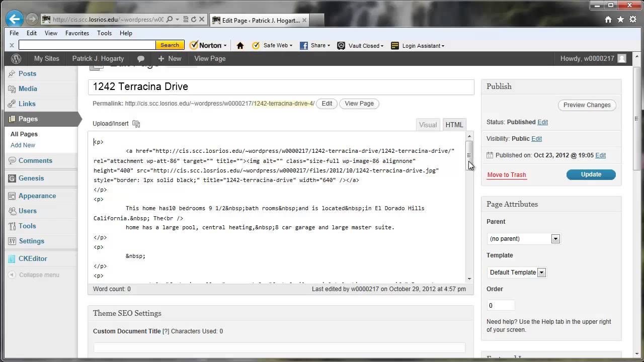The width and height of the screenshot is (644, 362).
Task: Click the Appearance icon in the sidebar
Action: pos(12,196)
